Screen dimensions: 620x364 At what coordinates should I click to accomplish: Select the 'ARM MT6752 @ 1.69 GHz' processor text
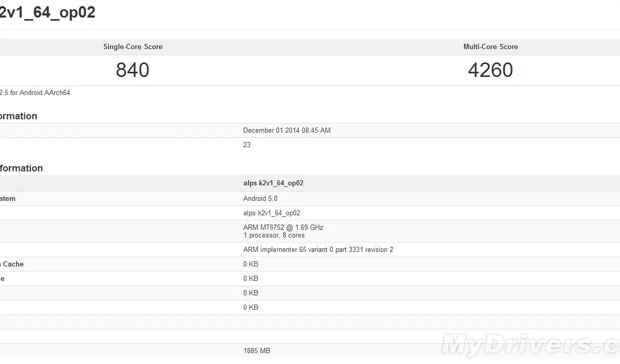(283, 228)
